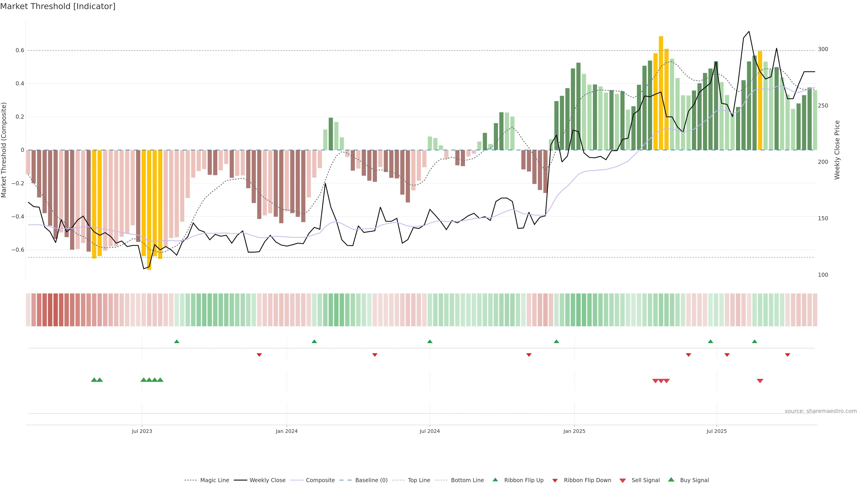Click the Jul 2023 axis label
Image resolution: width=868 pixels, height=488 pixels.
tap(142, 431)
